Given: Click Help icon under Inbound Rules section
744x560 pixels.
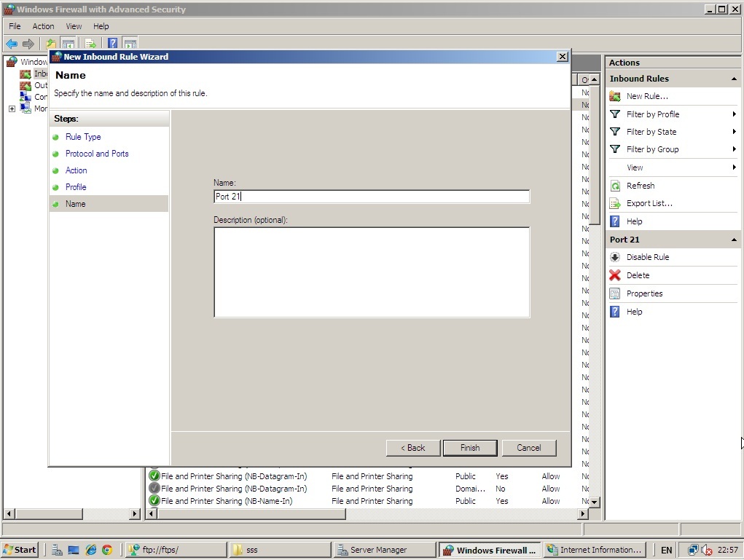Looking at the screenshot, I should (615, 221).
